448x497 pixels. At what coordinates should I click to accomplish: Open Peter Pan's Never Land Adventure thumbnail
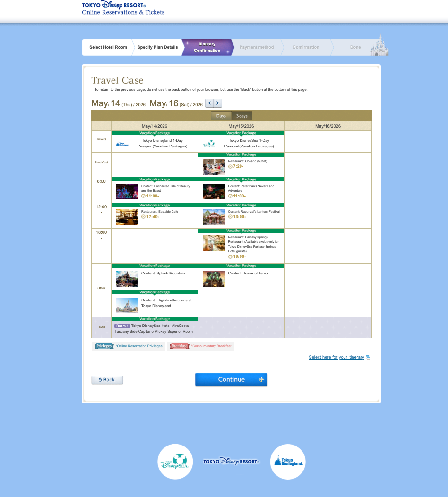214,191
